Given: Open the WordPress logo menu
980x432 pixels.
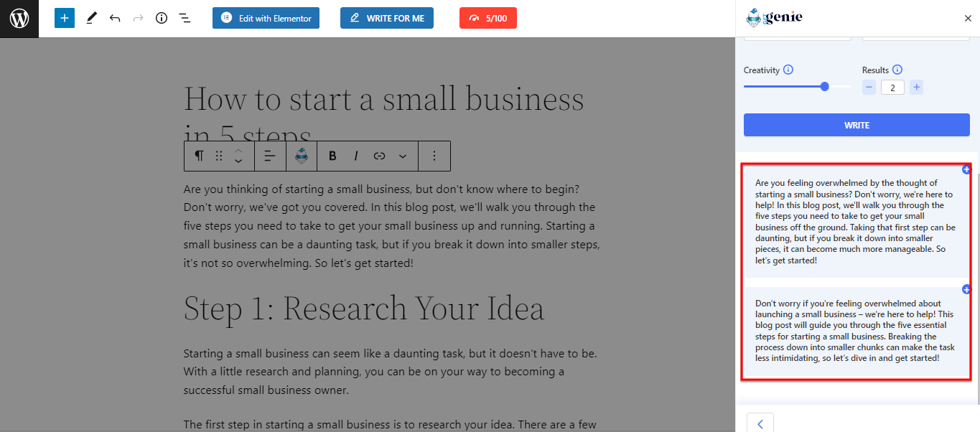Looking at the screenshot, I should pyautogui.click(x=19, y=18).
